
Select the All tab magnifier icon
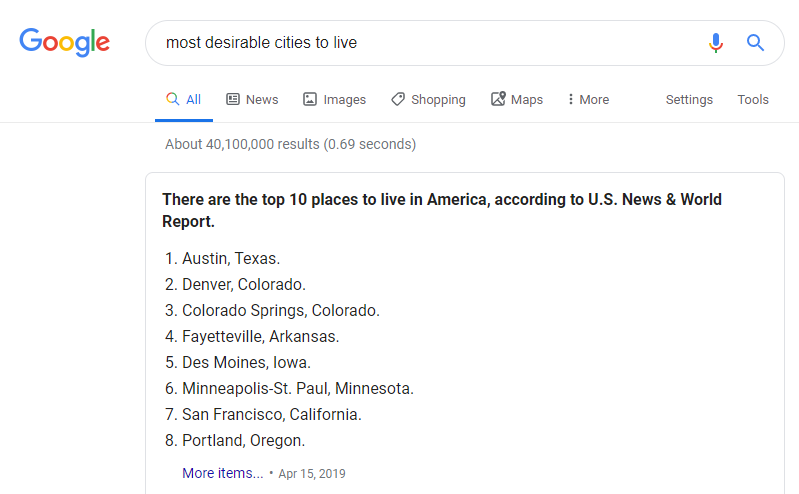coord(173,98)
